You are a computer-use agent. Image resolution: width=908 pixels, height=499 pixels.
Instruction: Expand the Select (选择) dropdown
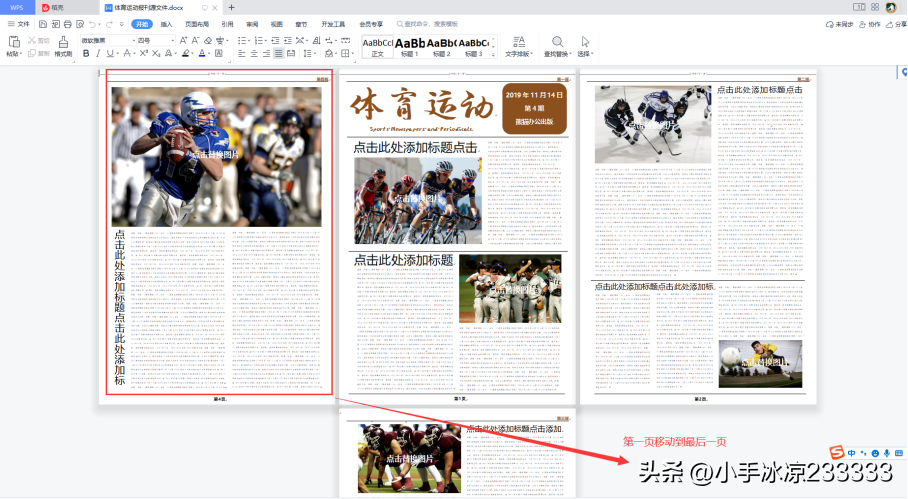point(585,54)
